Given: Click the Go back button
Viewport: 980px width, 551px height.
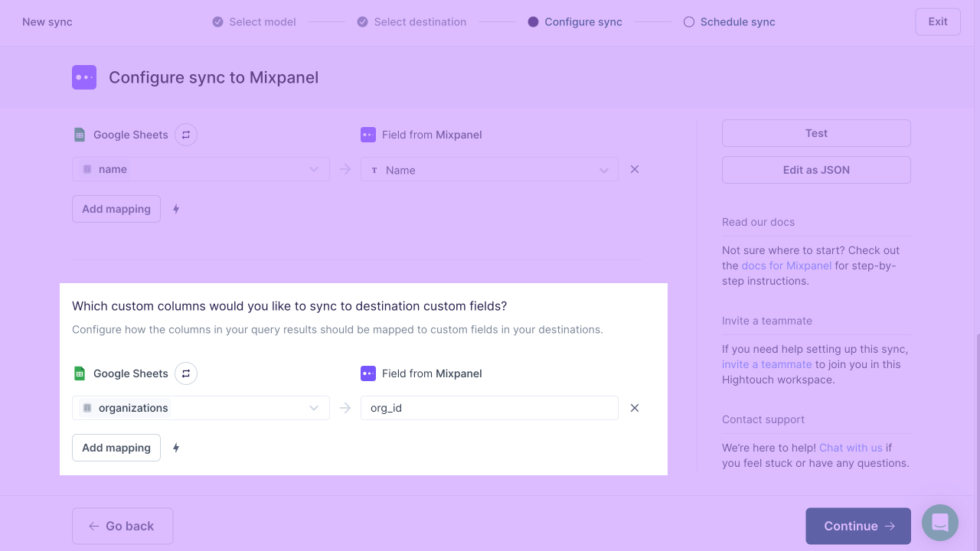Looking at the screenshot, I should 122,526.
